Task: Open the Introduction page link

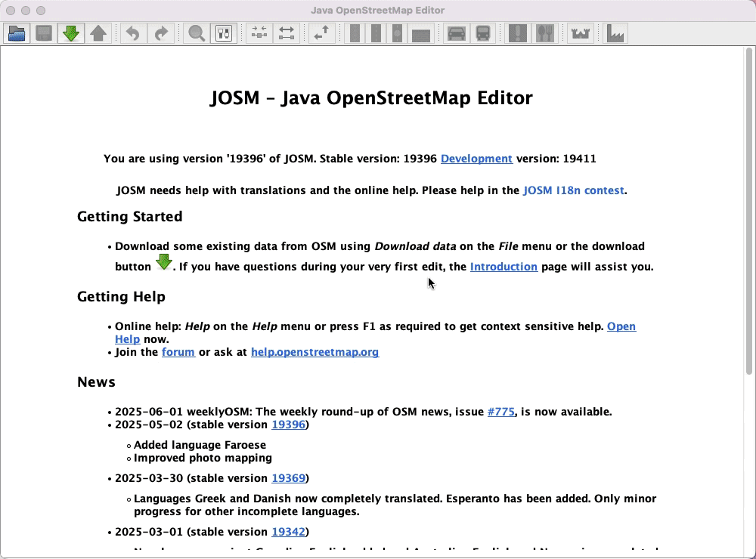Action: point(503,267)
